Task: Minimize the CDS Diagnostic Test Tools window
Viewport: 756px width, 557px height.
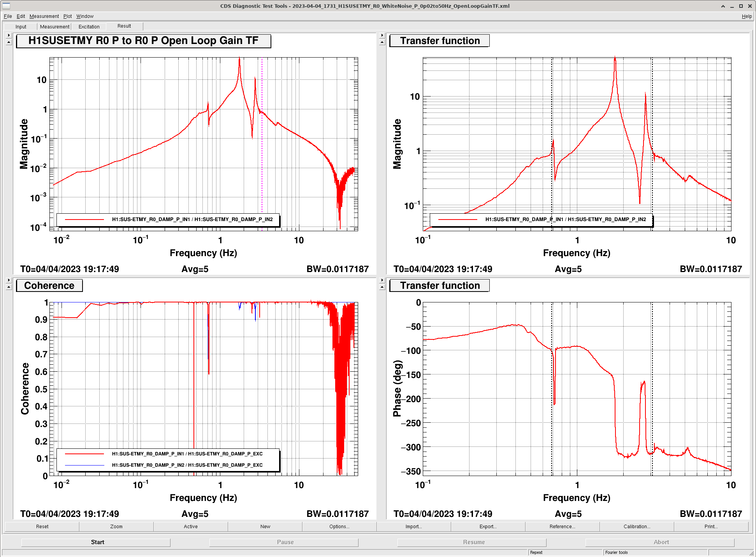Action: pos(732,6)
